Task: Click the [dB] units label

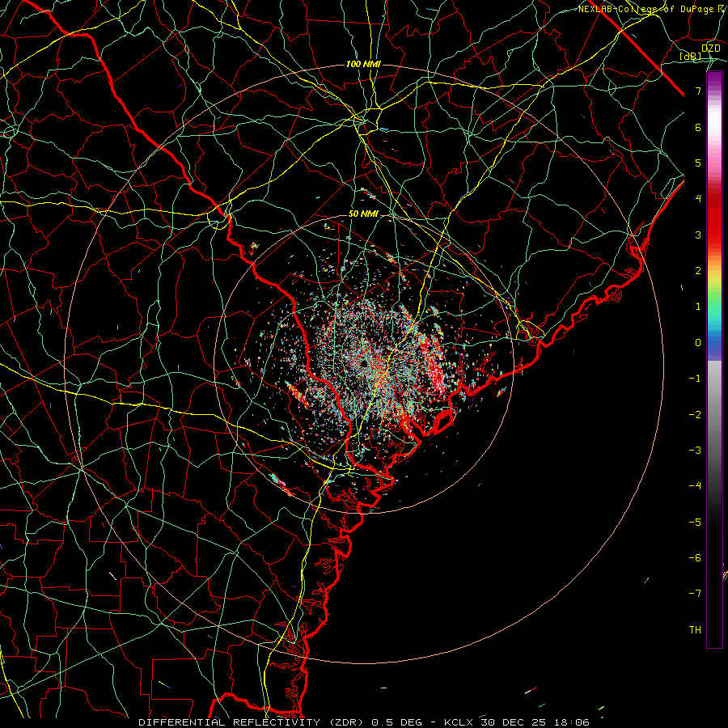Action: tap(691, 57)
